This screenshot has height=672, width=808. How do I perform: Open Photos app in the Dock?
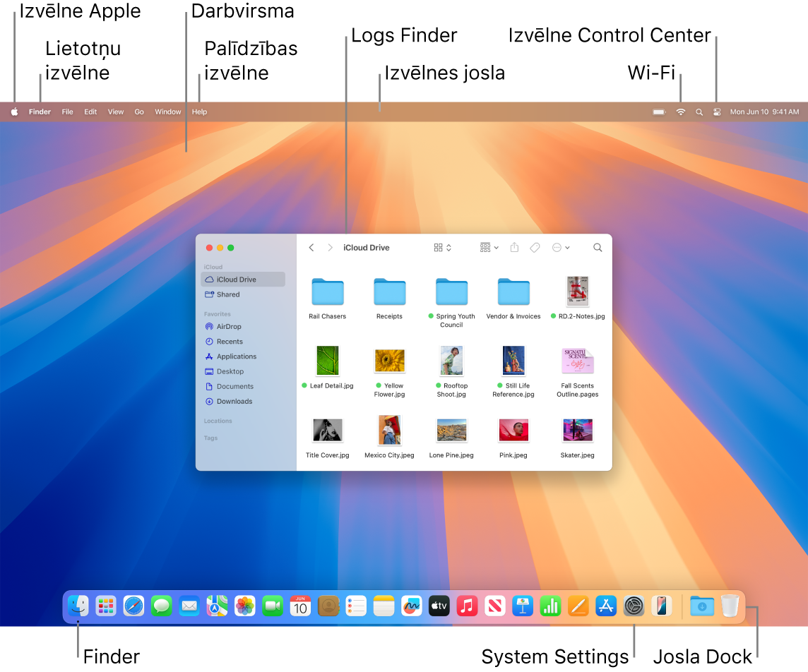point(245,606)
